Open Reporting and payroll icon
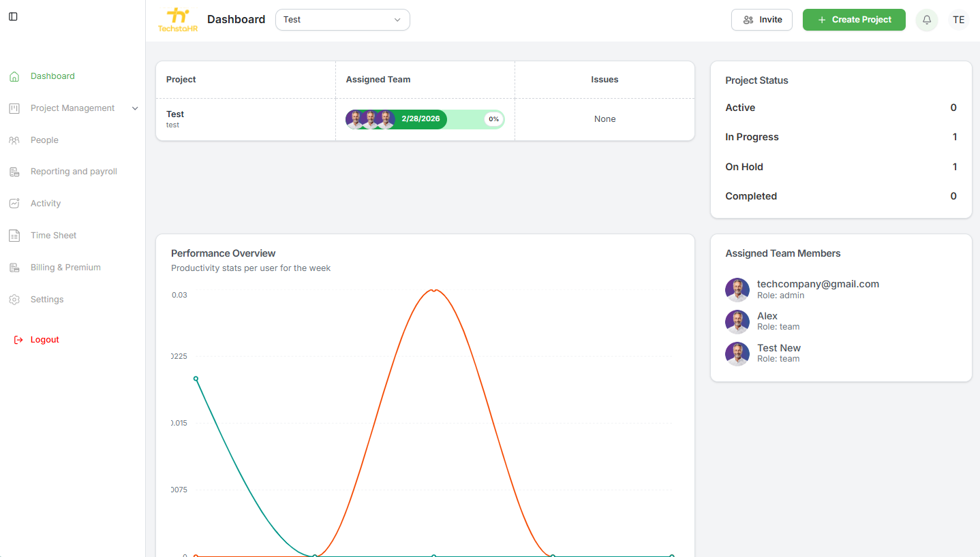Image resolution: width=980 pixels, height=557 pixels. 14,171
